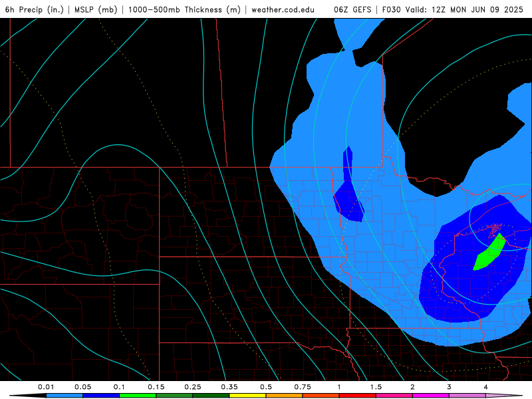Click the 0.75 legend value

click(303, 387)
